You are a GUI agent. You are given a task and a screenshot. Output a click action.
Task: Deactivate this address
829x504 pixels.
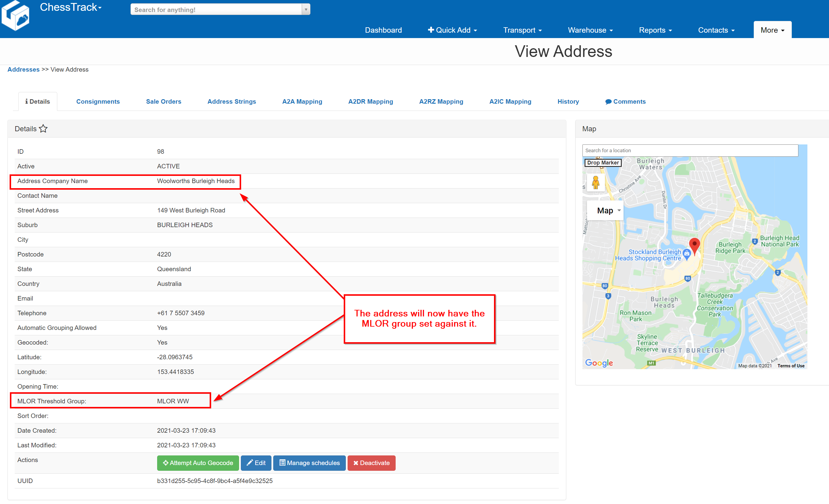[371, 463]
